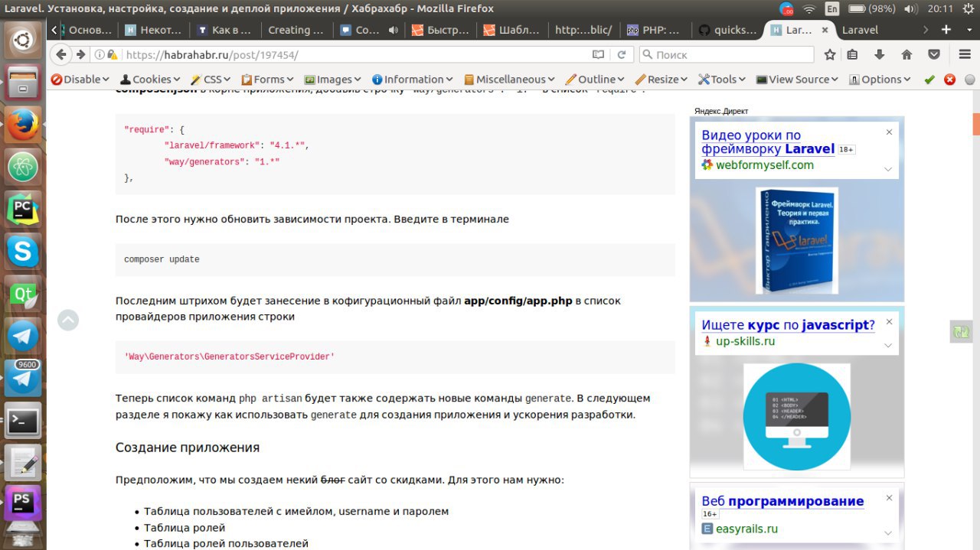Open the Options dropdown menu
Screen dimensions: 980x550
(880, 80)
